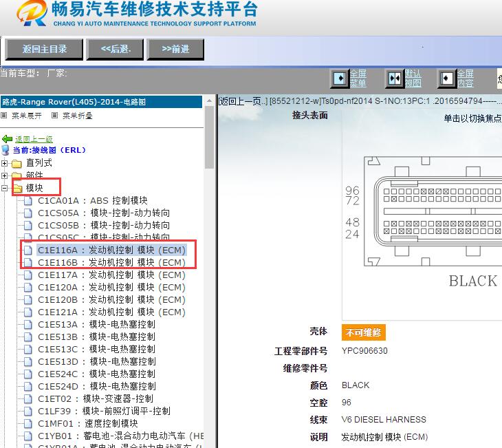
Task: Open C1CA01A ABS 控制模块 document icon
Action: 28,201
